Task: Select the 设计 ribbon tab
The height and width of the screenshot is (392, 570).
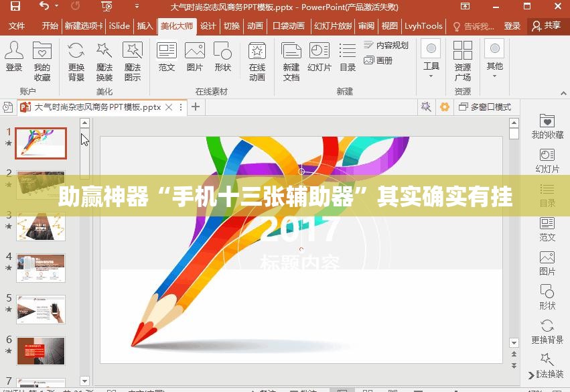Action: (208, 26)
